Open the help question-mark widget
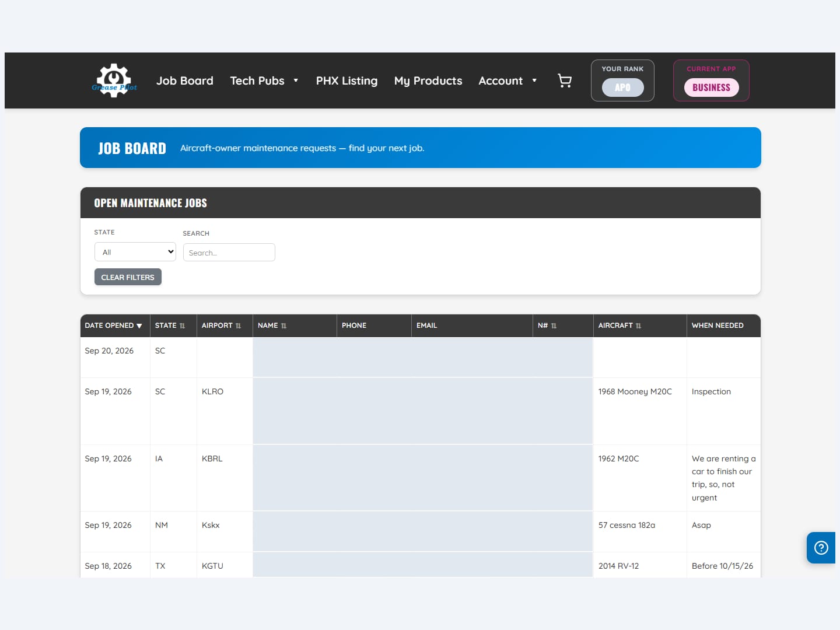The width and height of the screenshot is (840, 630). (x=821, y=548)
